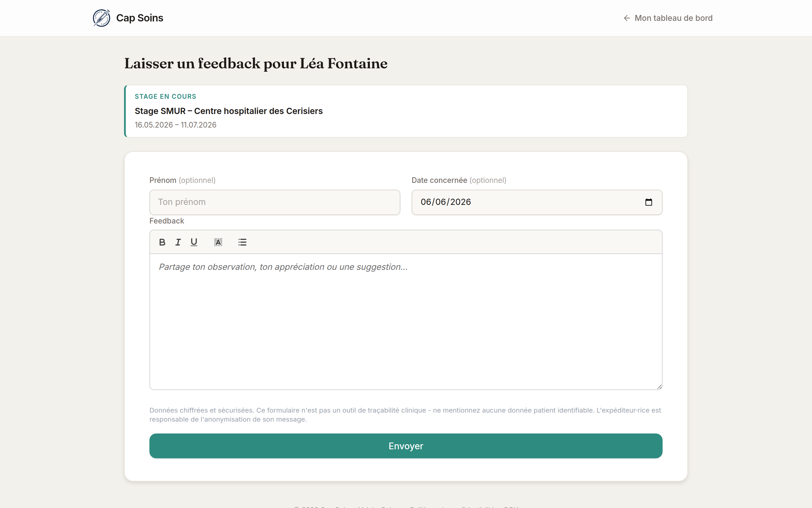Viewport: 812px width, 508px height.
Task: Select the Stage SMUR – Centre hospitalier des Cerisiers title
Action: pos(228,111)
